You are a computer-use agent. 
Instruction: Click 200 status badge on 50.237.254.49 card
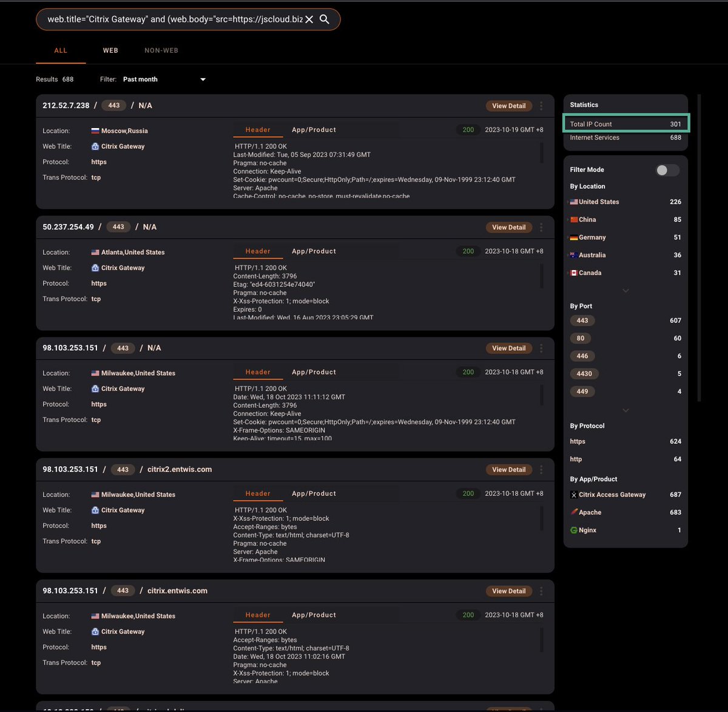[x=468, y=251]
